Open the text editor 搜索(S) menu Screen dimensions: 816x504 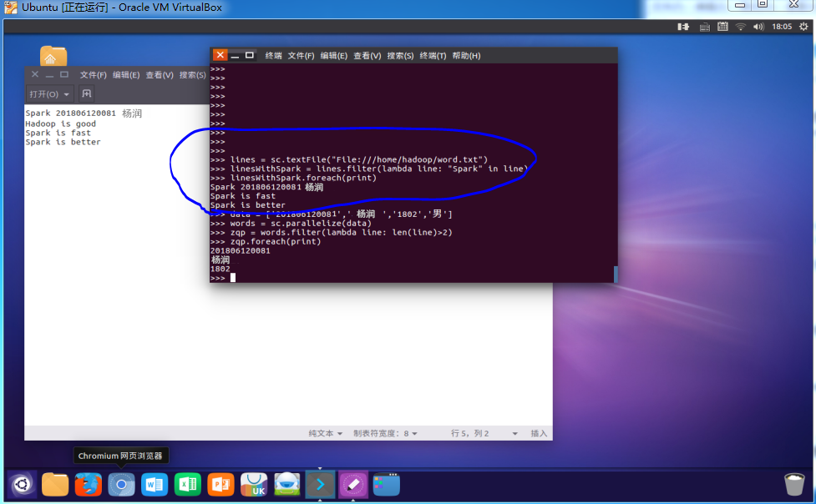pos(193,75)
